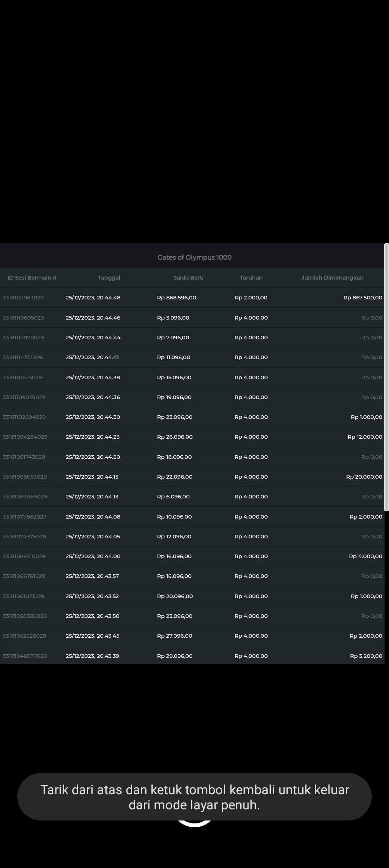Tap the fullscreen mode exit hint toast
The width and height of the screenshot is (389, 868).
click(x=194, y=797)
